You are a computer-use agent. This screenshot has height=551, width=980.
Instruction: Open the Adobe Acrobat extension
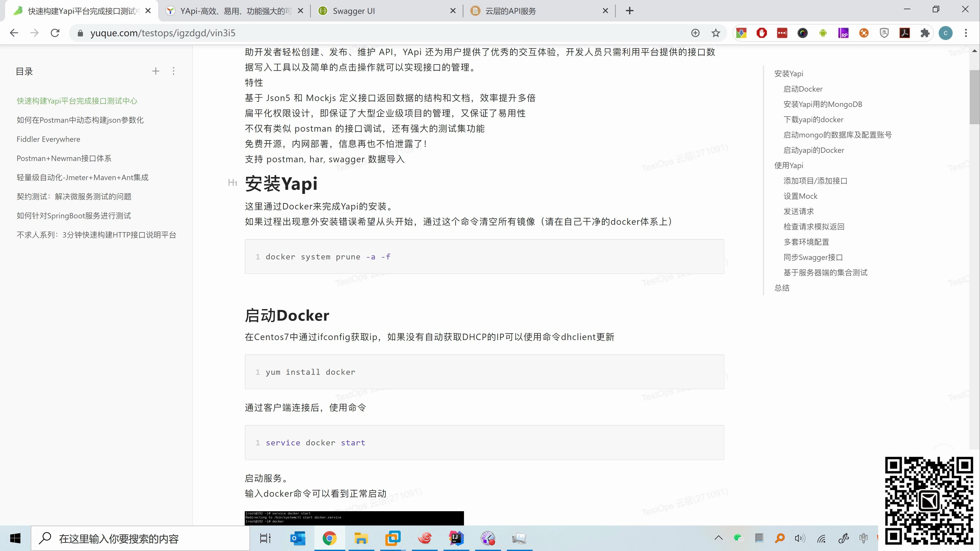pos(905,33)
